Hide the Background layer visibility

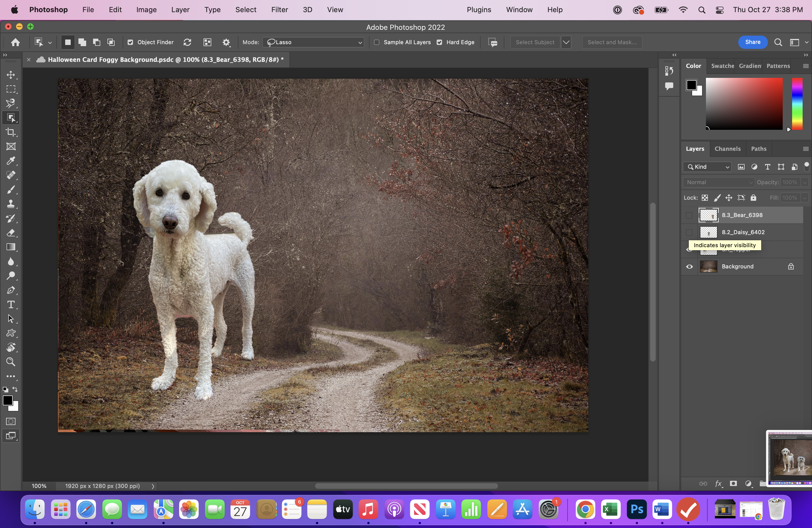(689, 267)
